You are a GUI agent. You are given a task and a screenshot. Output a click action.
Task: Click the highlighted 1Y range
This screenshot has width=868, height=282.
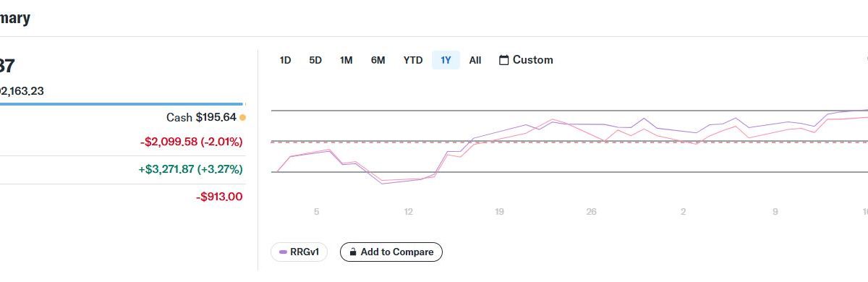(446, 60)
